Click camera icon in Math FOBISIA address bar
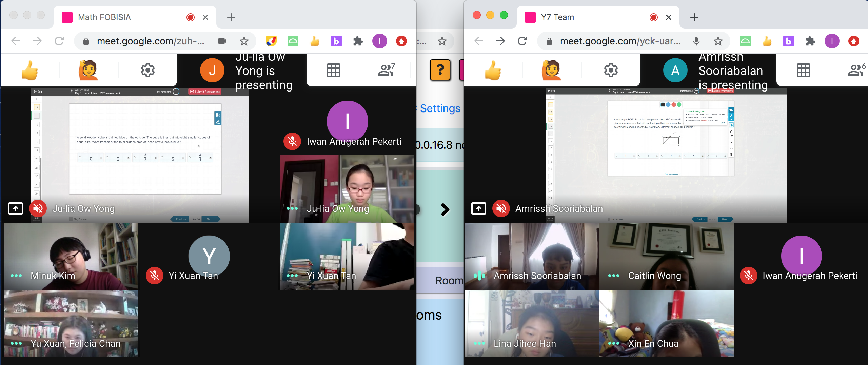868x365 pixels. pyautogui.click(x=222, y=41)
